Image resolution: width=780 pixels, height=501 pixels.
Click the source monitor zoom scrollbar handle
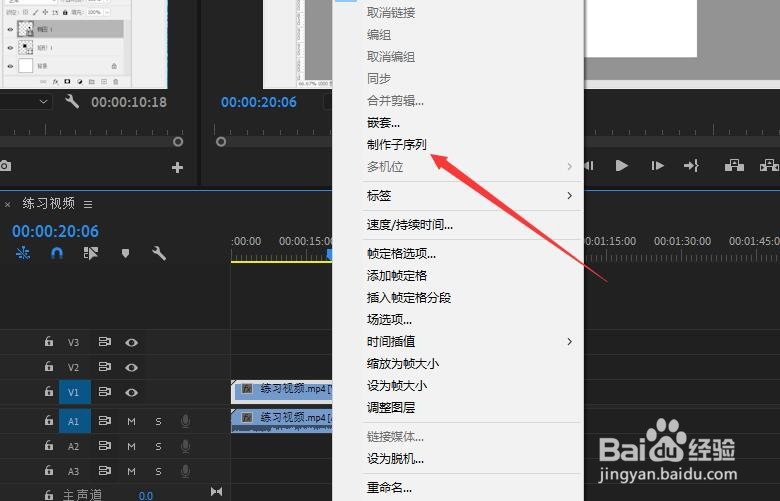point(178,142)
